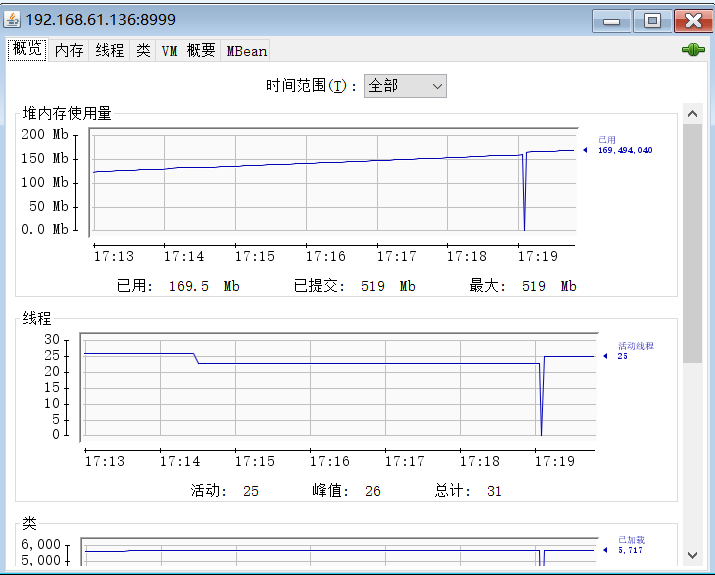Minimize the JConsole window

[x=611, y=21]
